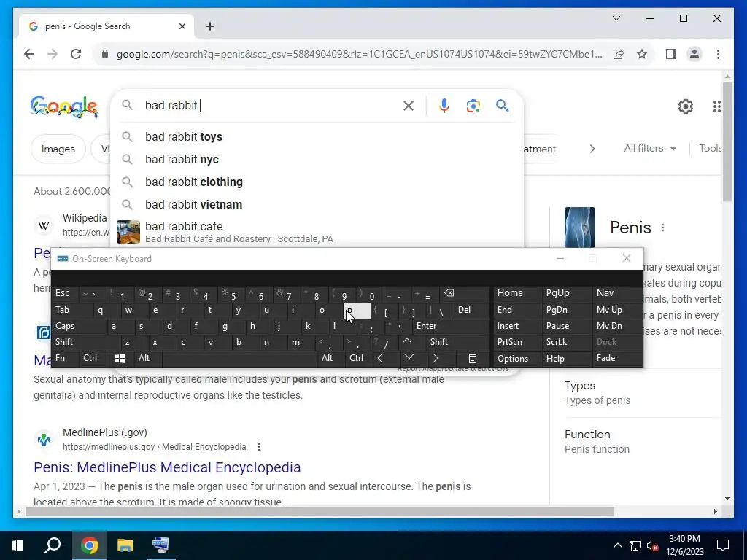Open Google quick settings gear
The width and height of the screenshot is (747, 560).
click(686, 106)
